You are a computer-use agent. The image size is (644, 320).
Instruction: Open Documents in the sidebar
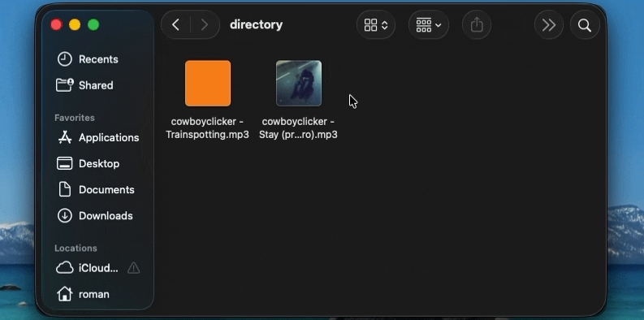click(97, 190)
